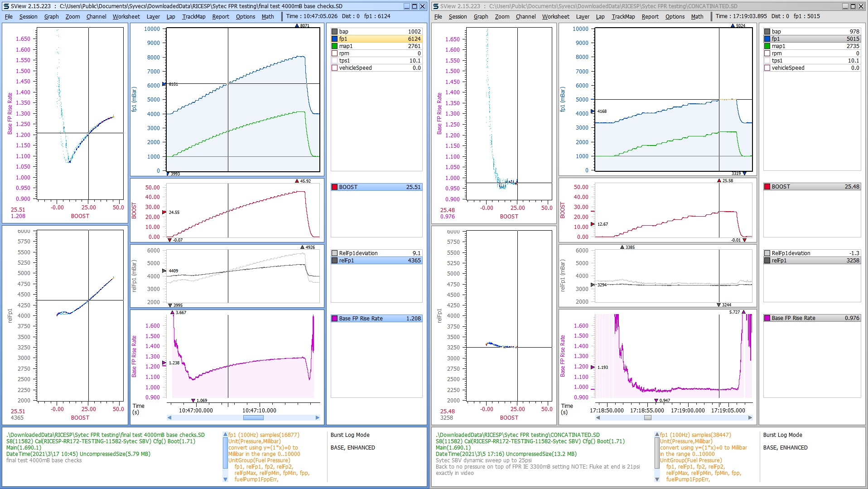Select relFp1 channel row in left legend
This screenshot has width=868, height=489.
coord(376,261)
